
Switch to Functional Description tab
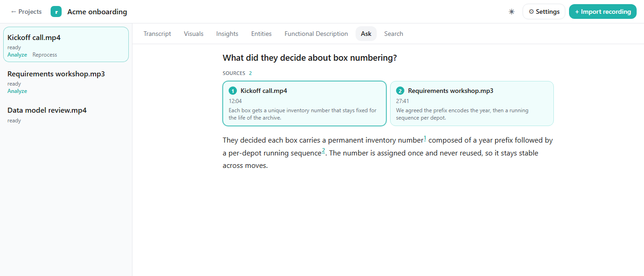pos(316,34)
